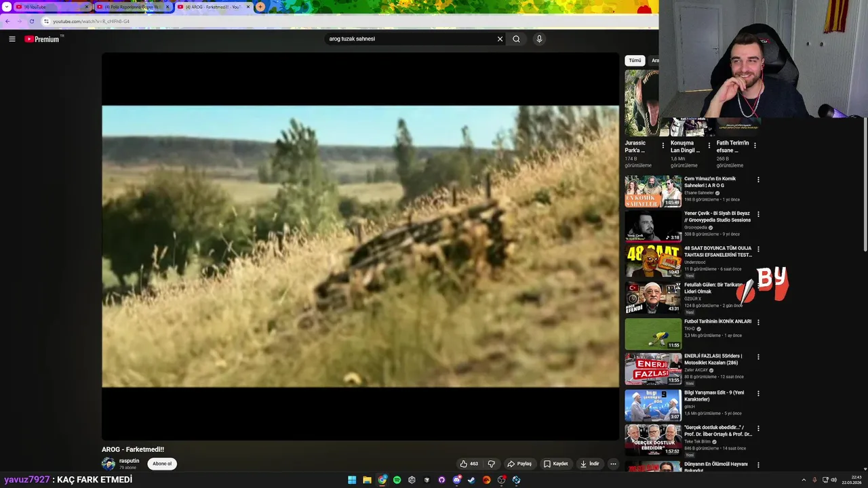The height and width of the screenshot is (488, 868).
Task: Save video using Kaydet button
Action: pyautogui.click(x=555, y=464)
